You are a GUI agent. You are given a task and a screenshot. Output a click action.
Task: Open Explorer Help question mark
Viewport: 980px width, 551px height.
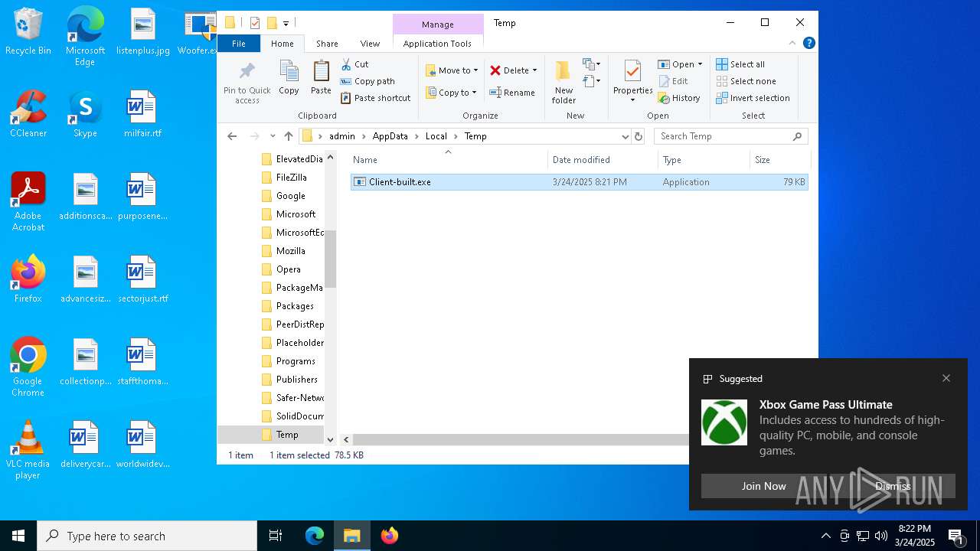pos(808,43)
